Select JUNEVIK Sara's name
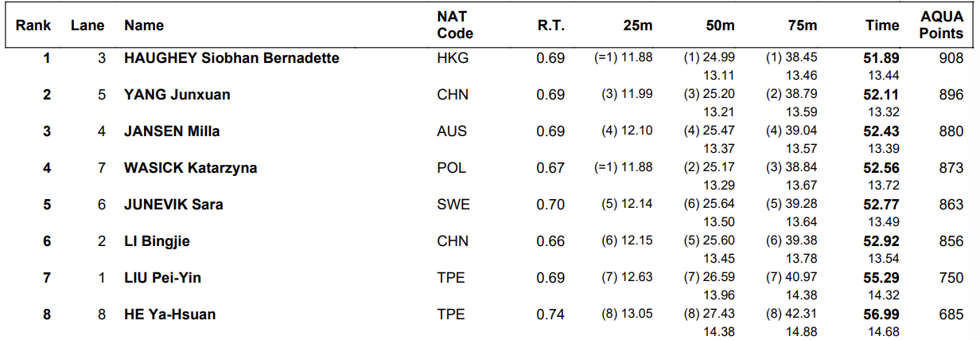This screenshot has height=340, width=980. [x=173, y=205]
